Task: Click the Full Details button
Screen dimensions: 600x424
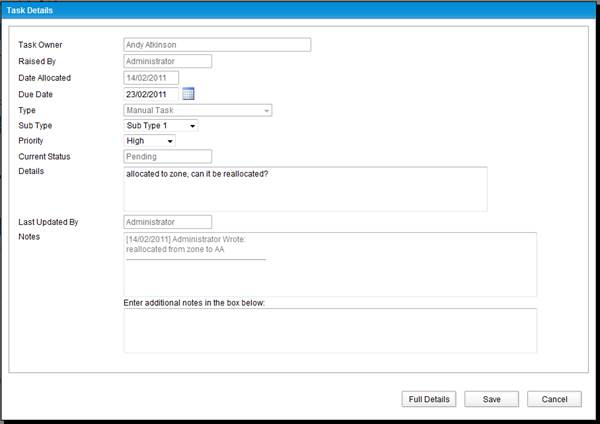Action: click(429, 399)
